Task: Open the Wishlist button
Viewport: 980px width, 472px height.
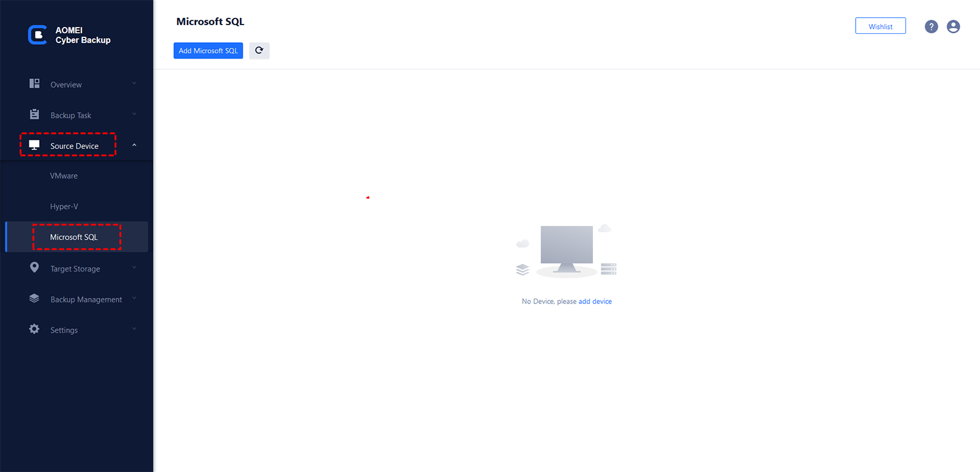Action: [880, 26]
